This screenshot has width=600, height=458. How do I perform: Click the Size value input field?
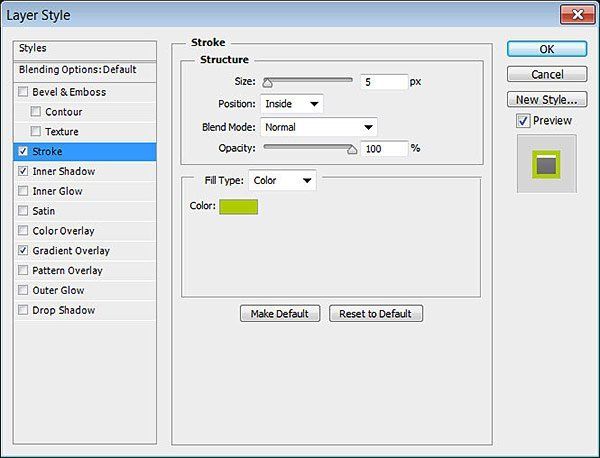(384, 82)
